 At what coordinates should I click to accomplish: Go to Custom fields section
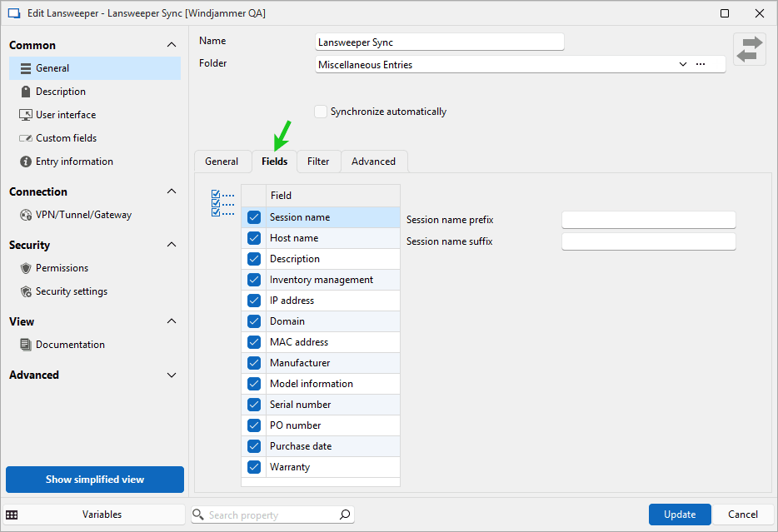tap(66, 138)
